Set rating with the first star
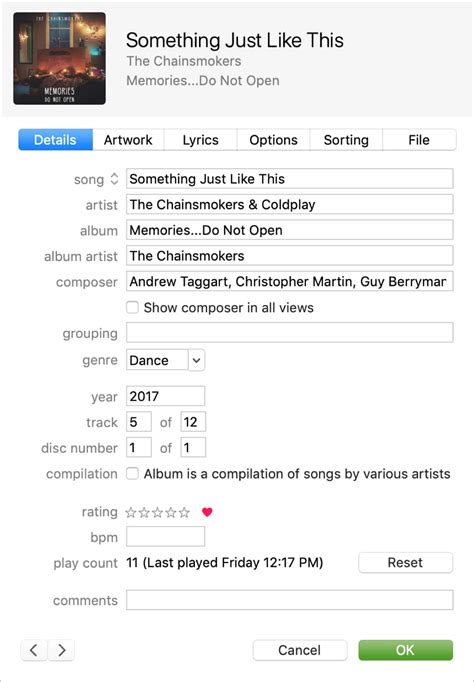Image resolution: width=474 pixels, height=682 pixels. pyautogui.click(x=130, y=512)
